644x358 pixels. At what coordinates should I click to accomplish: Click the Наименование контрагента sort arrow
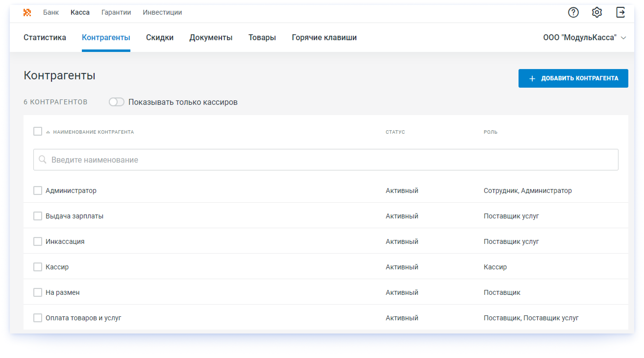point(48,131)
